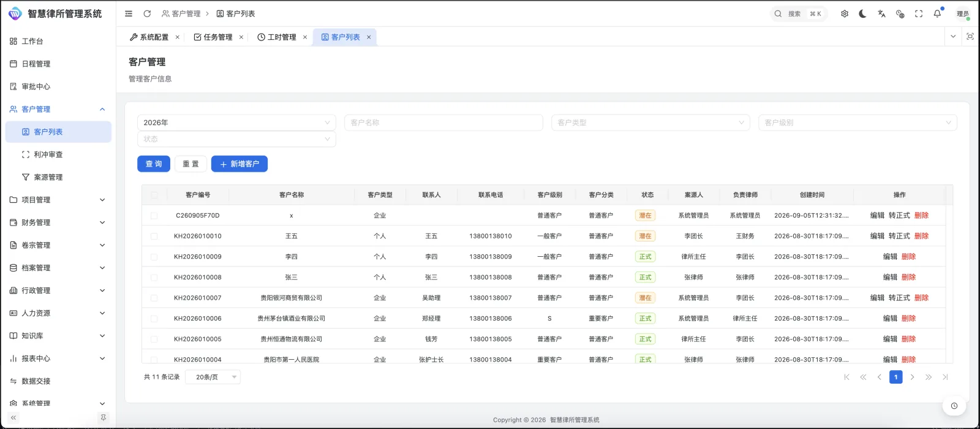Open the tab list dropdown chevron
Screen dimensions: 980x429
[x=953, y=37]
